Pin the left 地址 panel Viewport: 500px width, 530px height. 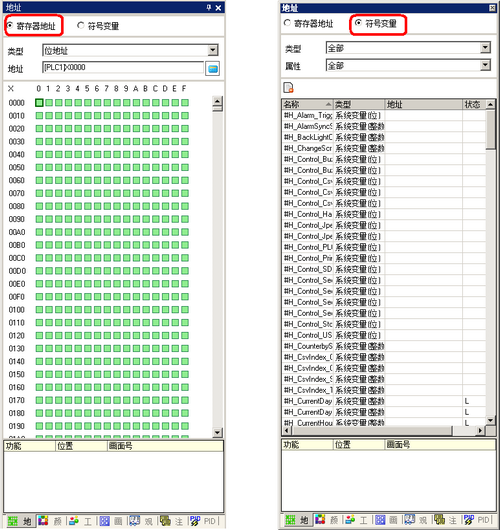point(209,7)
